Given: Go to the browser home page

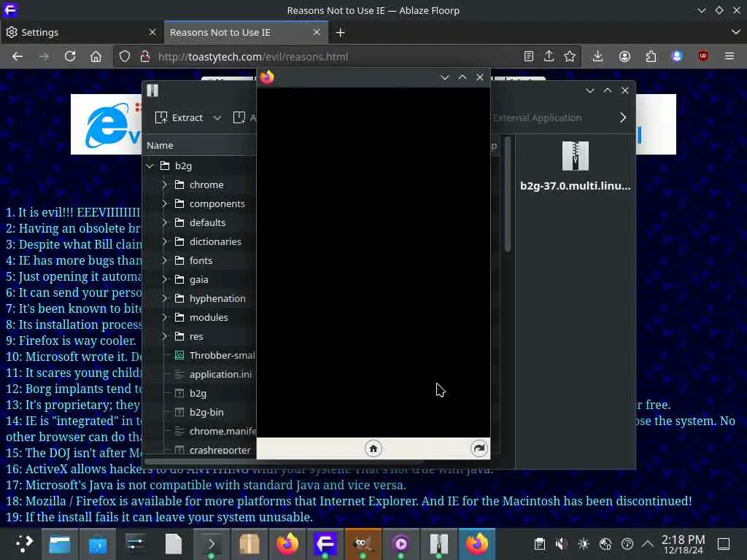Looking at the screenshot, I should 96,57.
